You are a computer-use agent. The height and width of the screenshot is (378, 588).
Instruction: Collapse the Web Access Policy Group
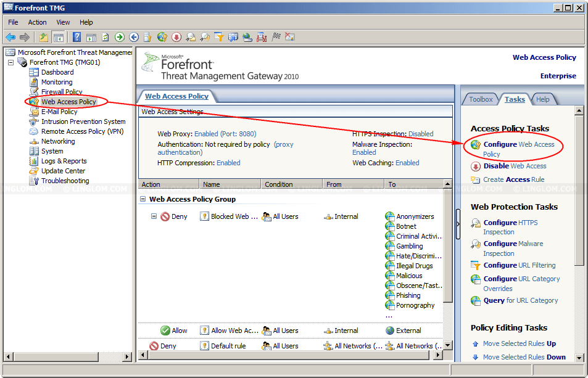[143, 199]
